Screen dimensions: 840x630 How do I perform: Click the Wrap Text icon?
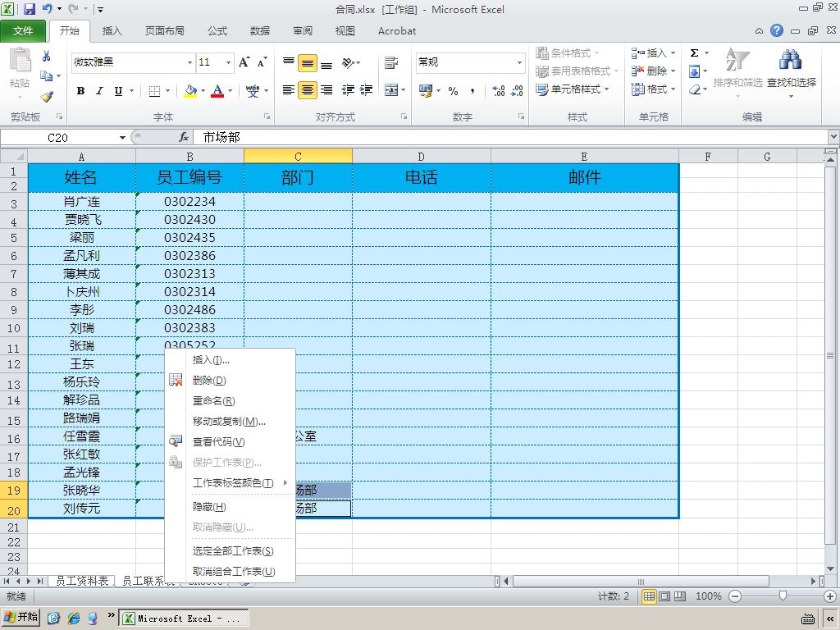click(391, 62)
